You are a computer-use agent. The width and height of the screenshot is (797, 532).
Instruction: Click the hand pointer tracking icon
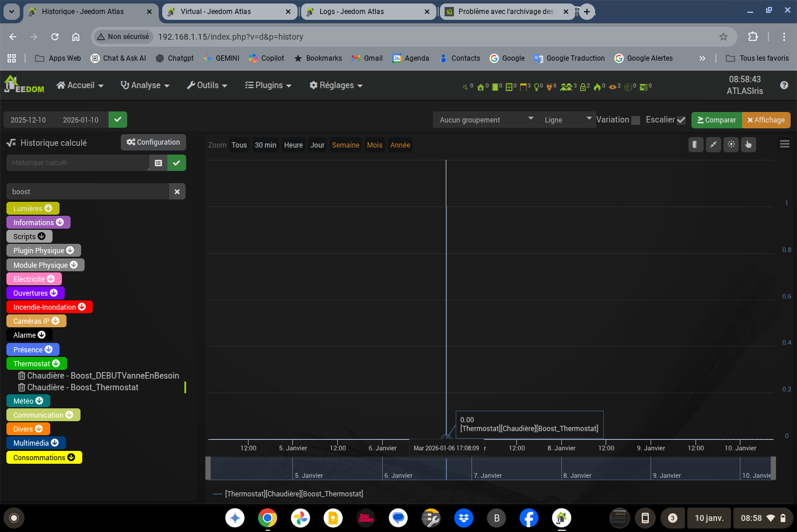(749, 145)
